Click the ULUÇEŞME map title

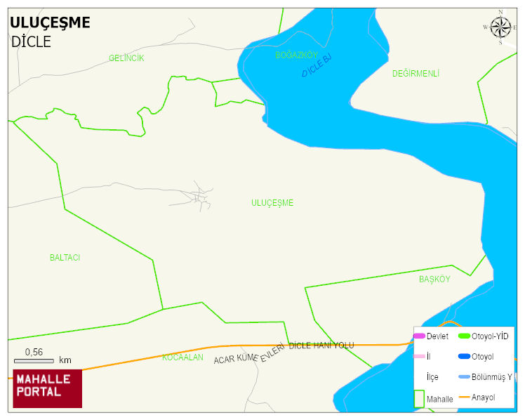[50, 22]
